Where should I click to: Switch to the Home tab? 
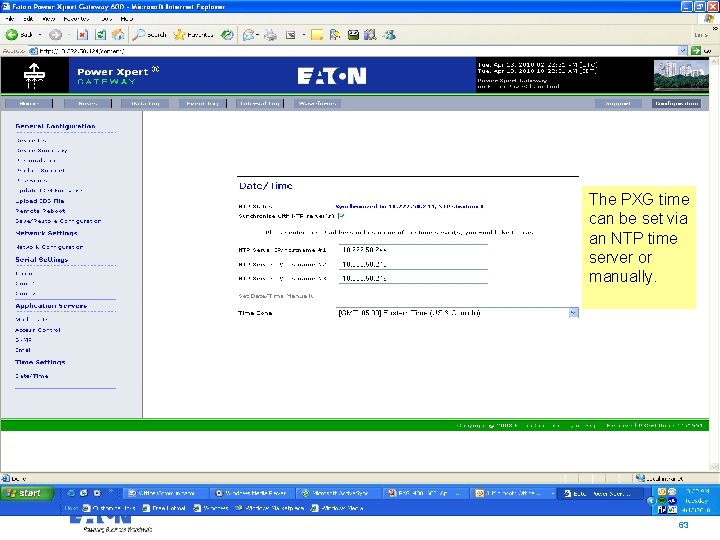28,103
